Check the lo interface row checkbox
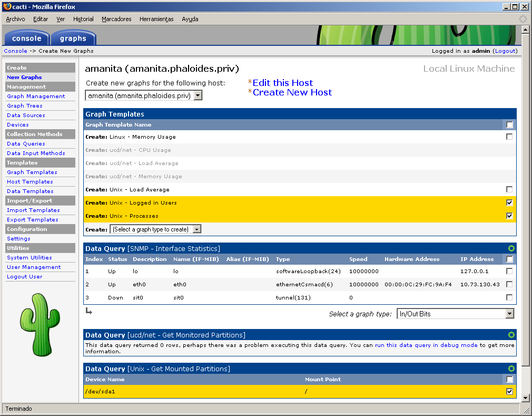532x416 pixels. click(x=509, y=271)
